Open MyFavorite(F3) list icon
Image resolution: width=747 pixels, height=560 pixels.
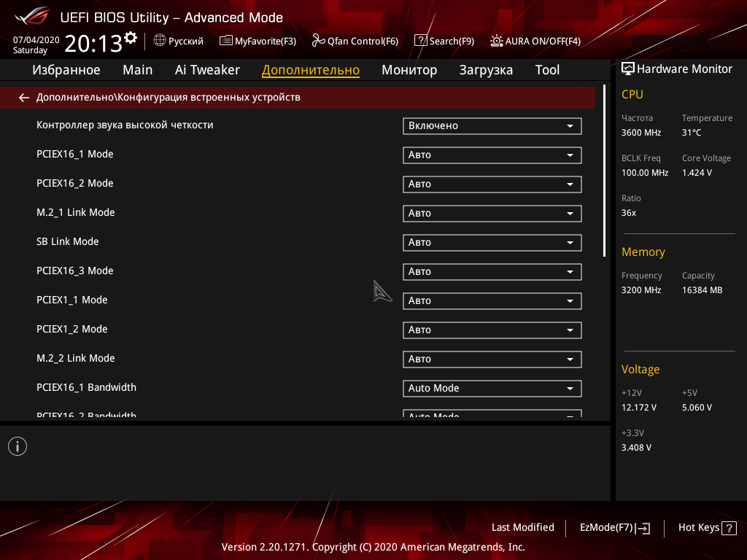point(226,41)
